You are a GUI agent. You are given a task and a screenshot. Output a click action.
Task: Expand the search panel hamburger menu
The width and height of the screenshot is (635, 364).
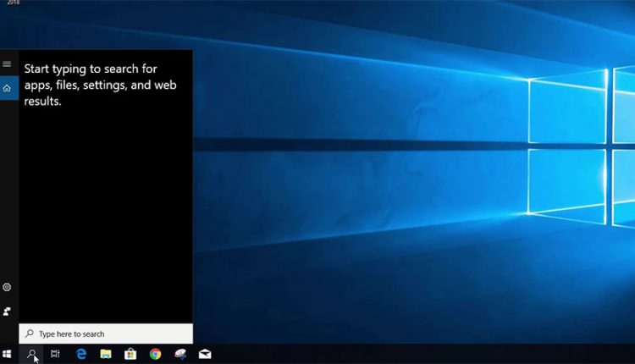(x=7, y=64)
